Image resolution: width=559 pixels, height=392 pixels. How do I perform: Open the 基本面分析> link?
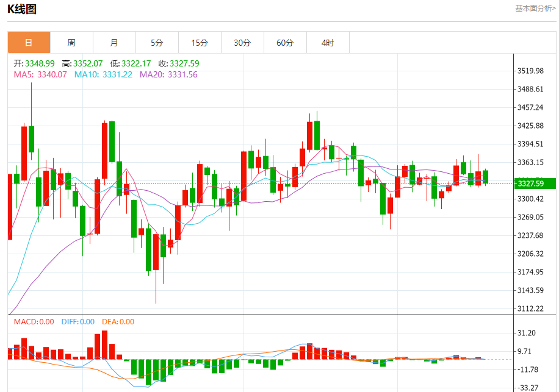coord(535,8)
